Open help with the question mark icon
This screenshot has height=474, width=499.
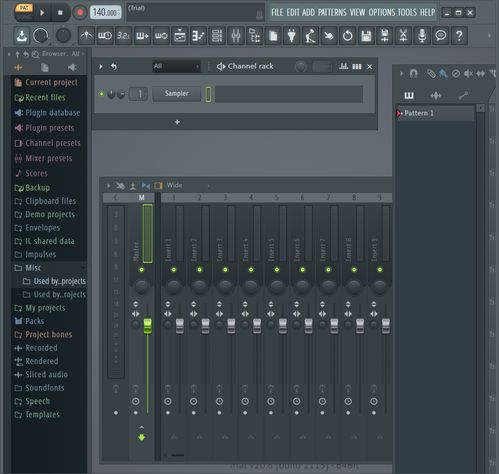459,36
